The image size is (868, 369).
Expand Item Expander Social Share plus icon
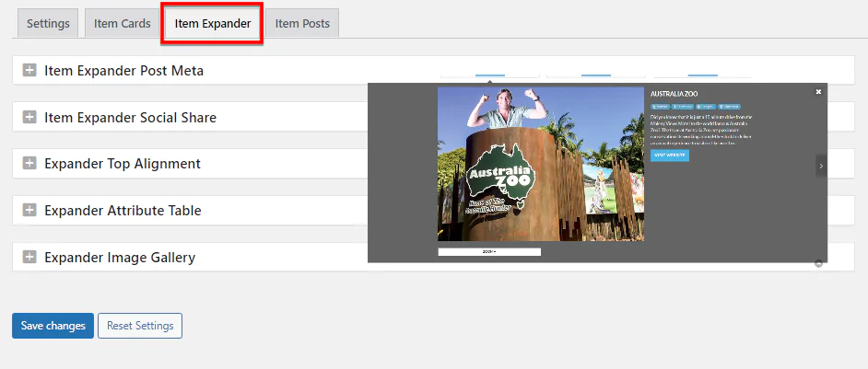click(x=29, y=117)
